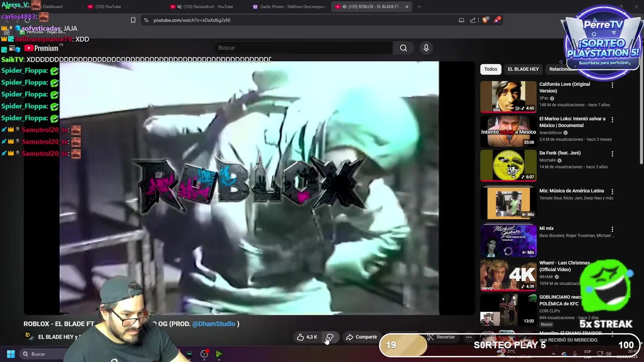The image size is (644, 362).
Task: Click the Da Fonk (feat. Joni) title
Action: [560, 153]
